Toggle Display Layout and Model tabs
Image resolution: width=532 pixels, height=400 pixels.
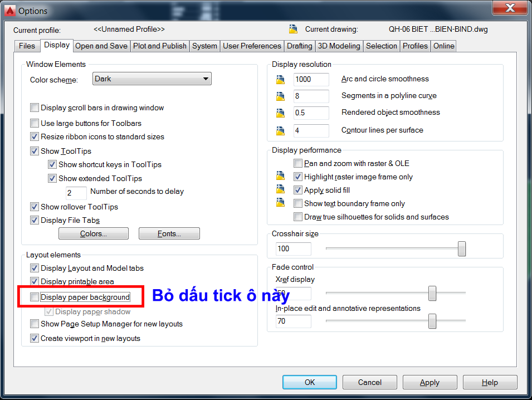pyautogui.click(x=34, y=268)
